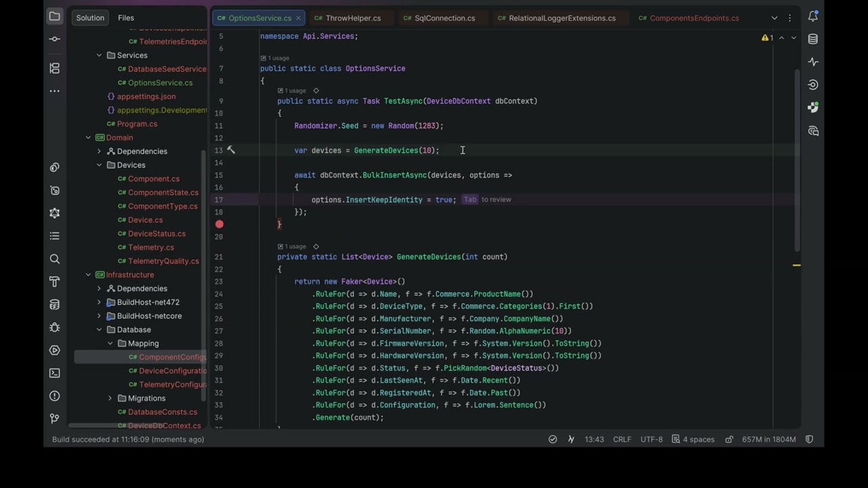Image resolution: width=868 pixels, height=488 pixels.
Task: Click the memory indicator 657M in 1804M
Action: [769, 439]
